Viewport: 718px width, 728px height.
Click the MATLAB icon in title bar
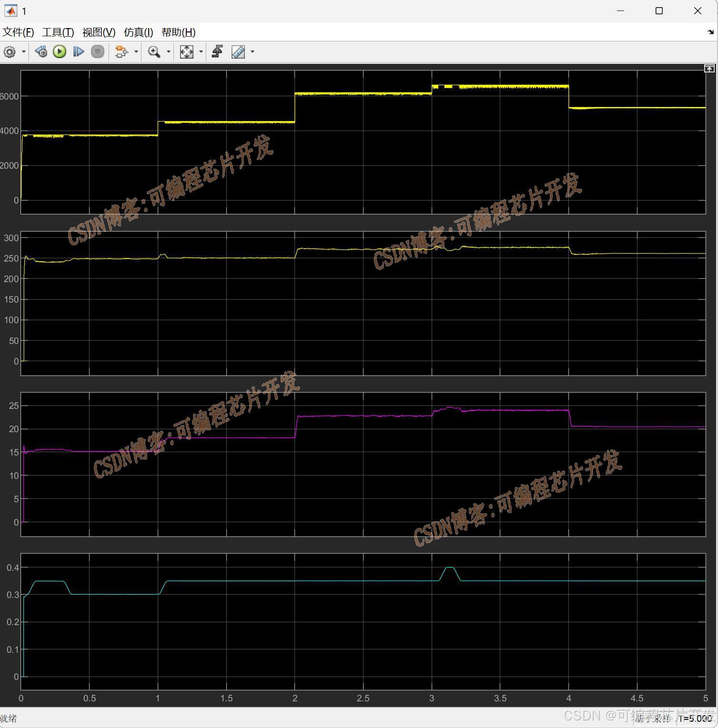tap(10, 11)
